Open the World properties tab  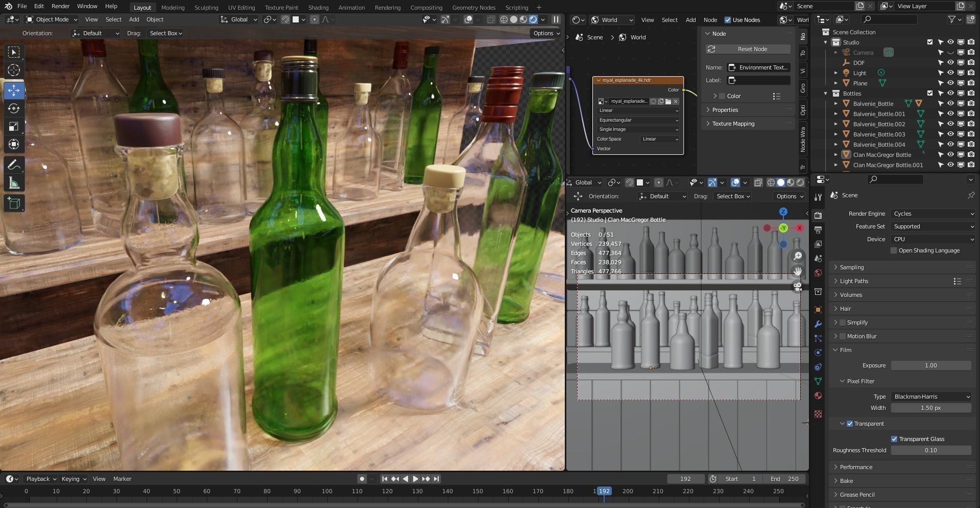coord(818,273)
